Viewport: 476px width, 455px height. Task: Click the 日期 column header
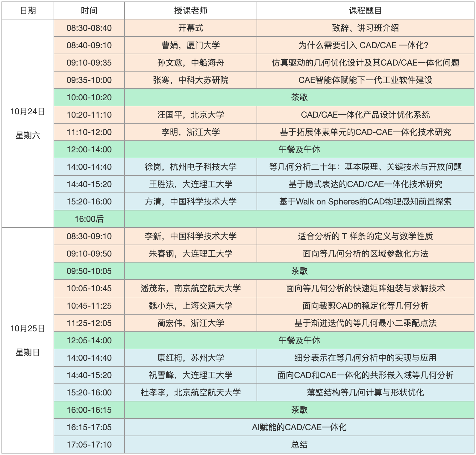pos(28,10)
